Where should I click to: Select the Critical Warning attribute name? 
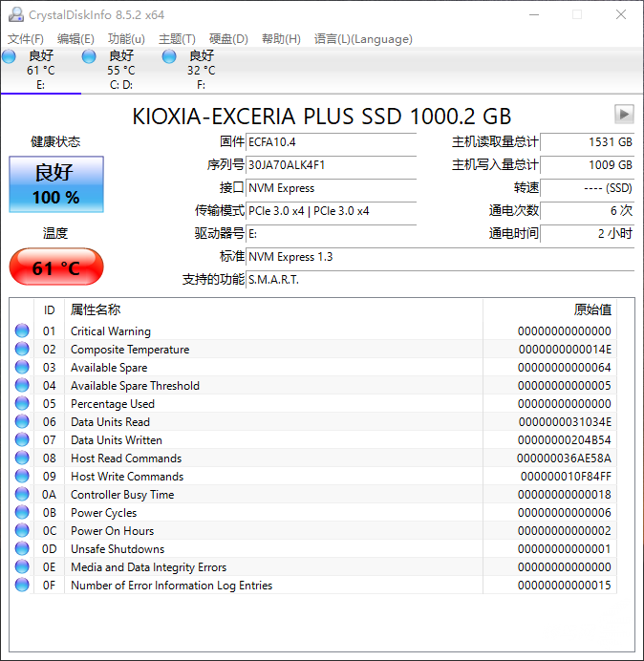point(111,331)
